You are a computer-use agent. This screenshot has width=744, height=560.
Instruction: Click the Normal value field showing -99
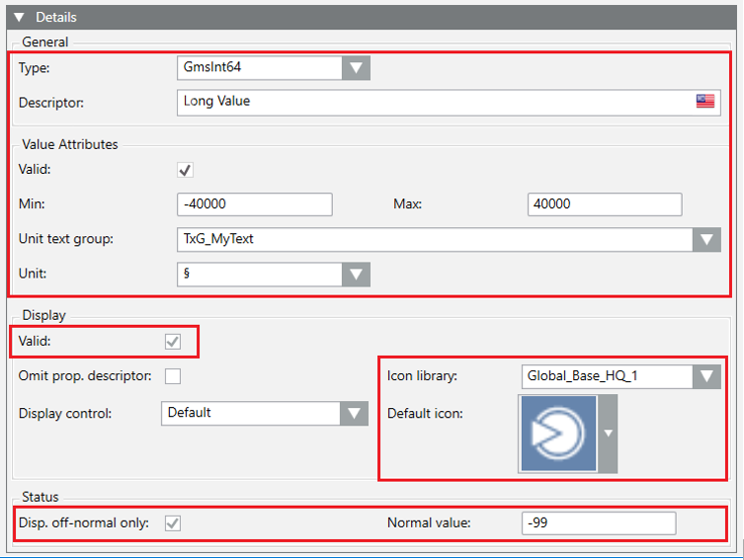(599, 523)
